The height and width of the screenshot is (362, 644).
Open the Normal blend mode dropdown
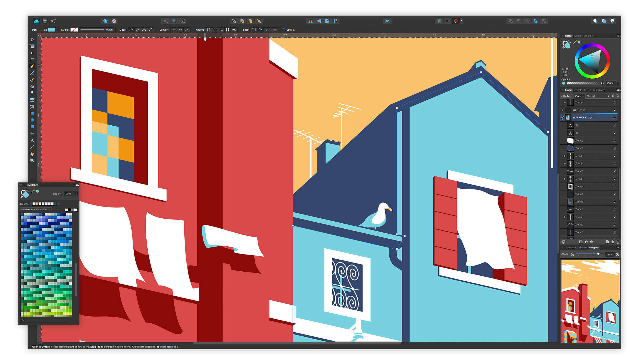click(597, 96)
